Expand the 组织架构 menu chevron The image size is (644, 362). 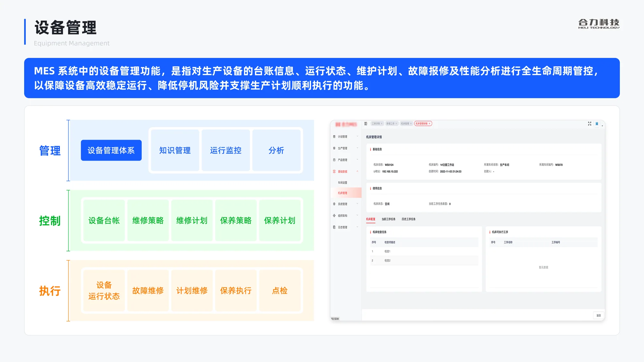coord(357,215)
